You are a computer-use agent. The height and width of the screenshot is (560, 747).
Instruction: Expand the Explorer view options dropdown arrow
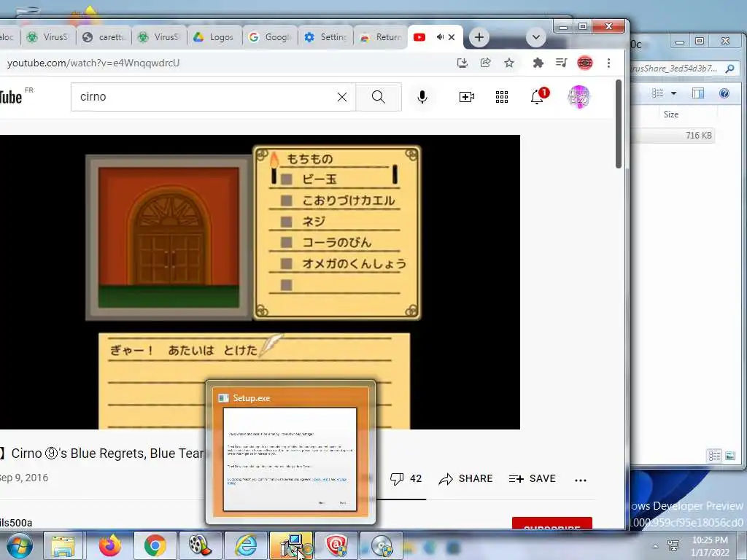[x=673, y=93]
